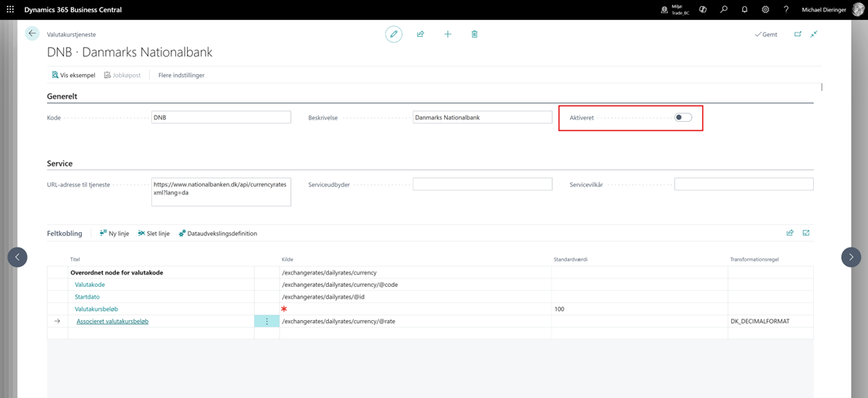
Task: Go to next record chevron
Action: click(850, 257)
